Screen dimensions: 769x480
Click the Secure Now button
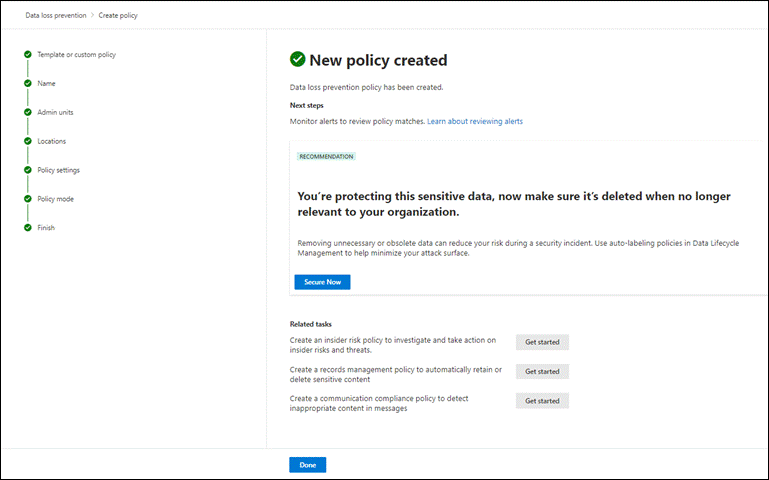pyautogui.click(x=322, y=282)
